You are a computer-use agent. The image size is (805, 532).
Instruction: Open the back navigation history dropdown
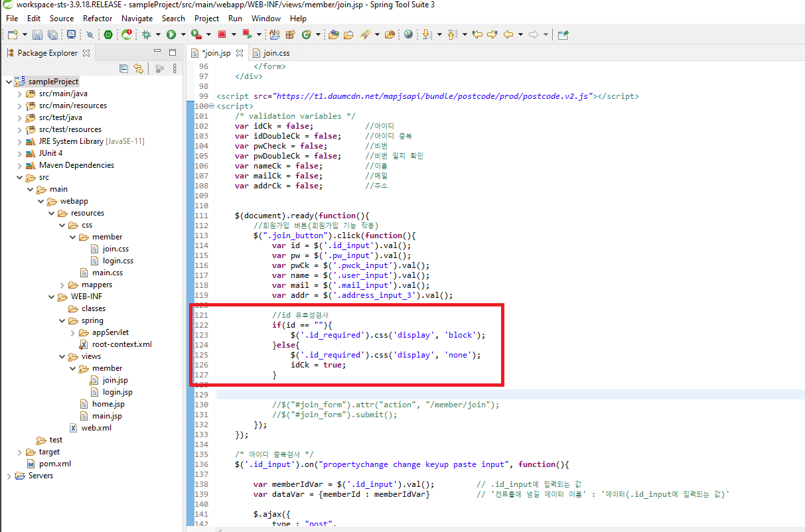520,34
